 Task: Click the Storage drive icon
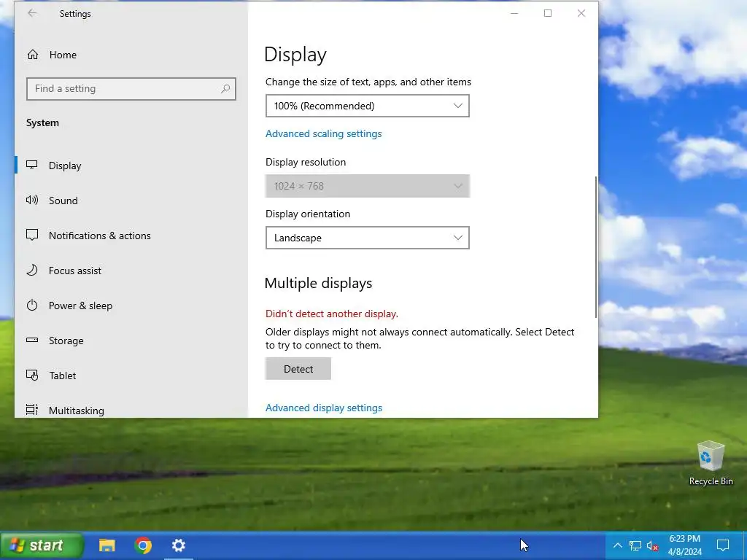point(32,340)
